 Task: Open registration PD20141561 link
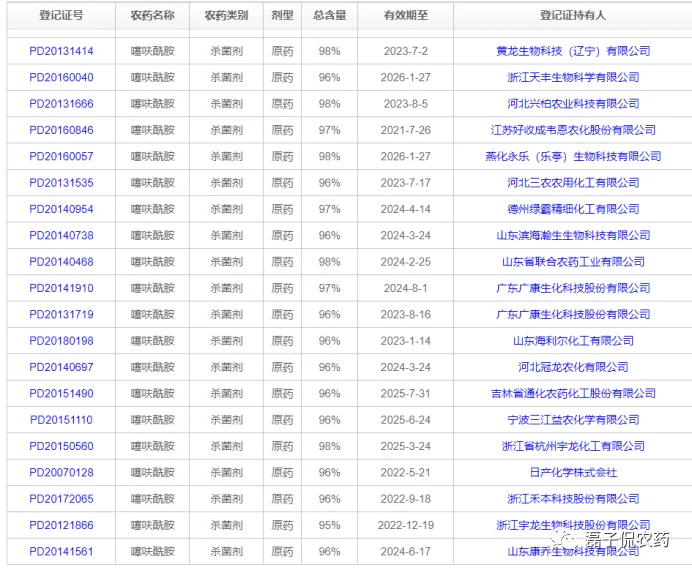[x=61, y=552]
